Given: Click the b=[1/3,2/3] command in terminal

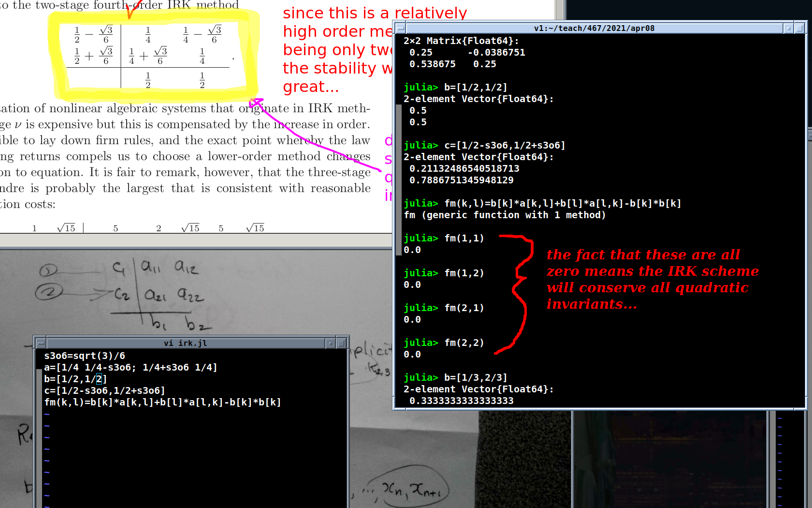Looking at the screenshot, I should (x=475, y=378).
